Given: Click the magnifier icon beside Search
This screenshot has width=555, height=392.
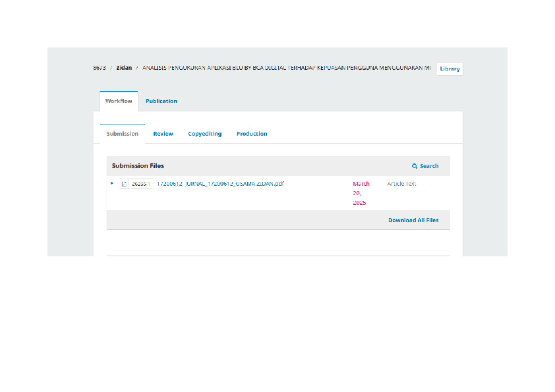Looking at the screenshot, I should click(415, 166).
